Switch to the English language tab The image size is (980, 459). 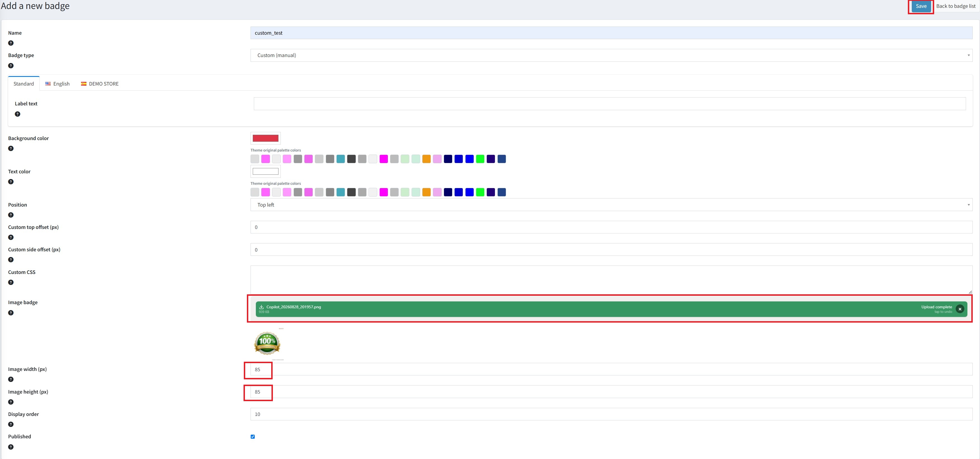pyautogui.click(x=57, y=84)
